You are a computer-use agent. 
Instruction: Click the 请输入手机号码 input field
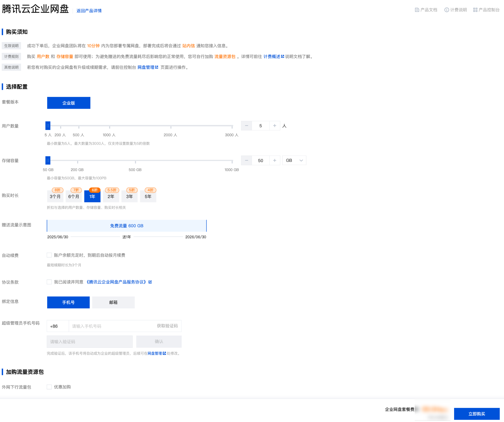click(111, 326)
